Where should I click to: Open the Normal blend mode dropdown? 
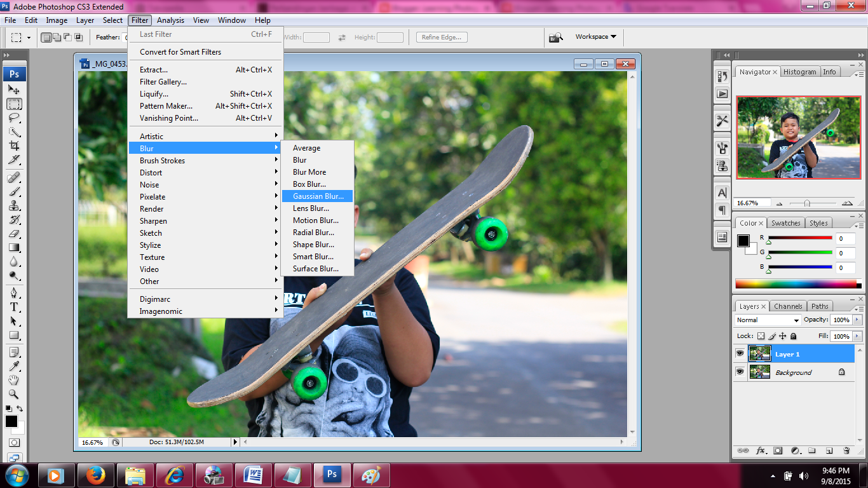768,320
